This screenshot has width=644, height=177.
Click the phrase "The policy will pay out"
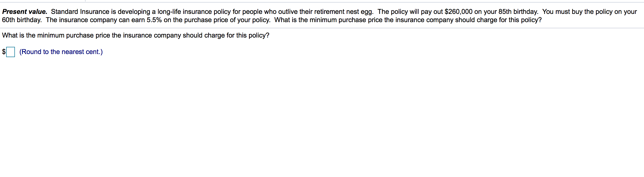410,12
